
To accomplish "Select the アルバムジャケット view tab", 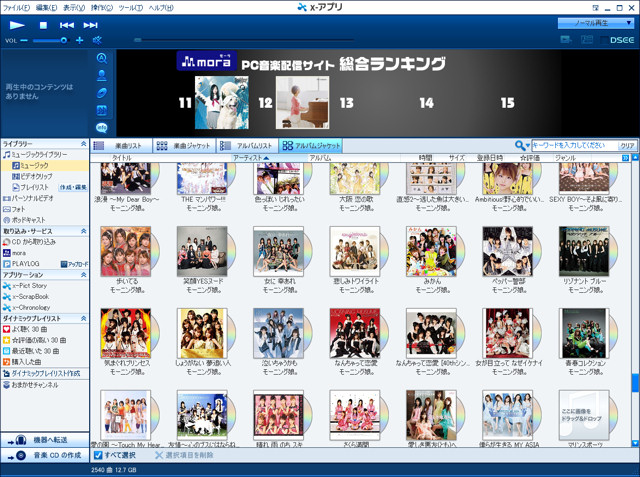I will [x=310, y=146].
